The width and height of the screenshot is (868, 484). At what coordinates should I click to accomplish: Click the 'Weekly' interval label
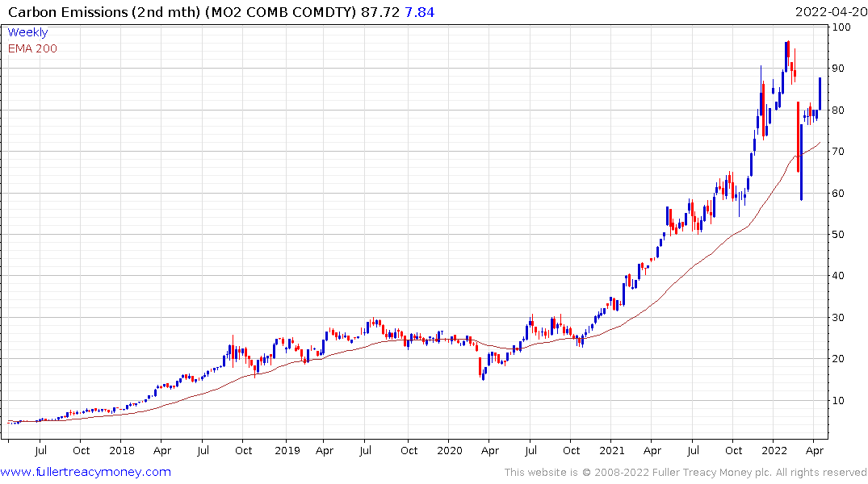(27, 32)
